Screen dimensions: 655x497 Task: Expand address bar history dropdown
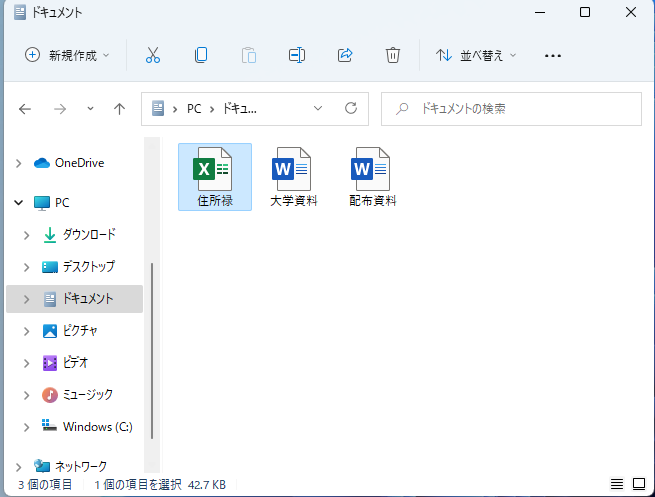click(x=318, y=108)
